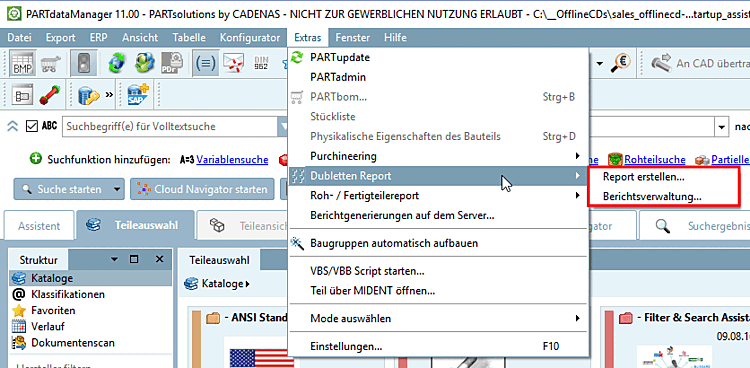Click the Volltextsuche search input field
Image resolution: width=750 pixels, height=368 pixels.
click(x=170, y=127)
